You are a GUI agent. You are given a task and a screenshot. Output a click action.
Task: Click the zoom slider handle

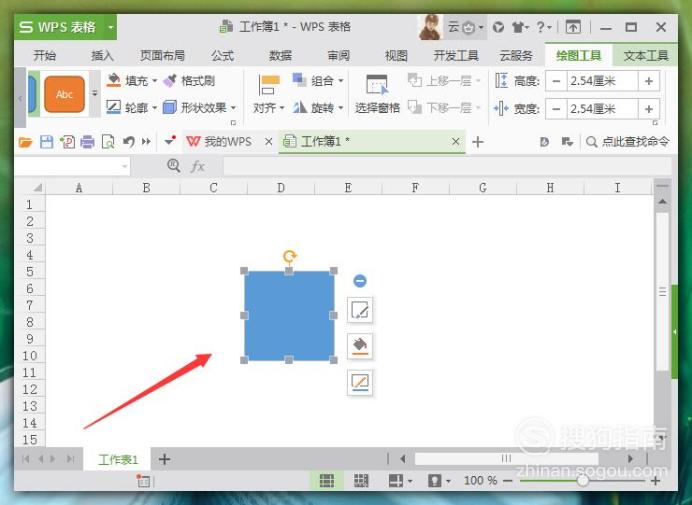583,480
